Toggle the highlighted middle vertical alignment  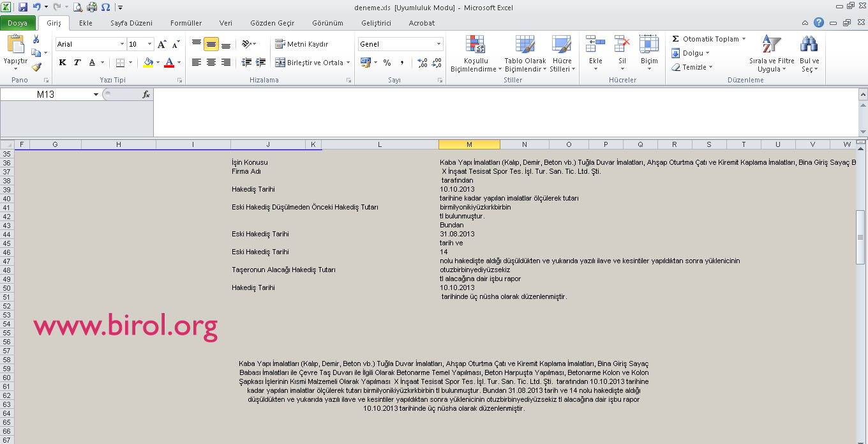211,44
